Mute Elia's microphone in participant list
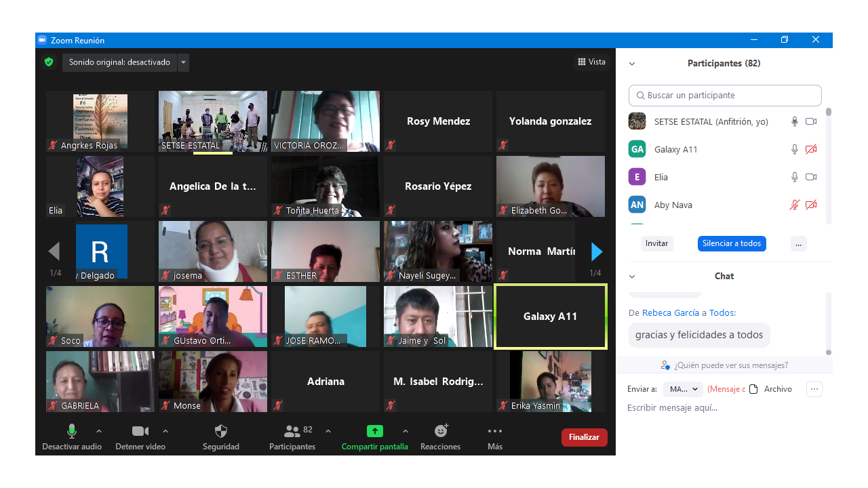The width and height of the screenshot is (868, 488). [x=795, y=177]
